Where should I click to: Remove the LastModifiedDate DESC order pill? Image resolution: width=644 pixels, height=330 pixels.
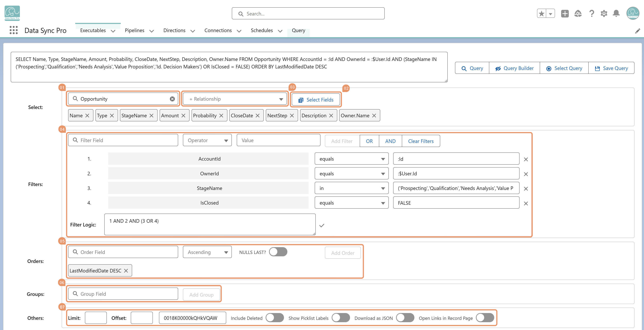pos(126,271)
